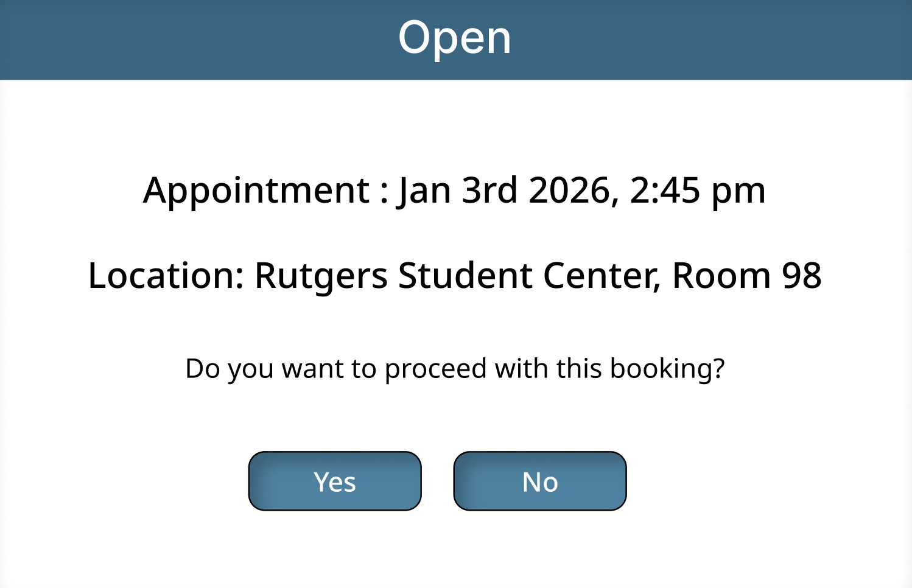Click the Appointment label text
Viewport: 912px width, 588px height.
point(256,191)
